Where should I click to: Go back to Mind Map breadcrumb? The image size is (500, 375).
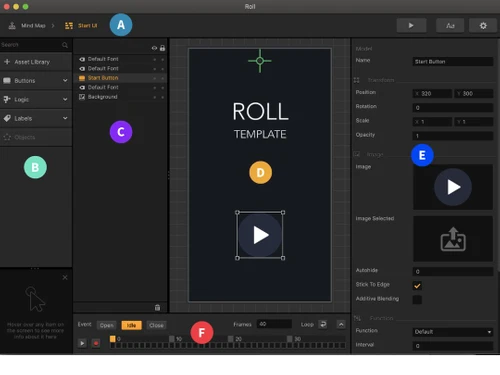coord(33,26)
